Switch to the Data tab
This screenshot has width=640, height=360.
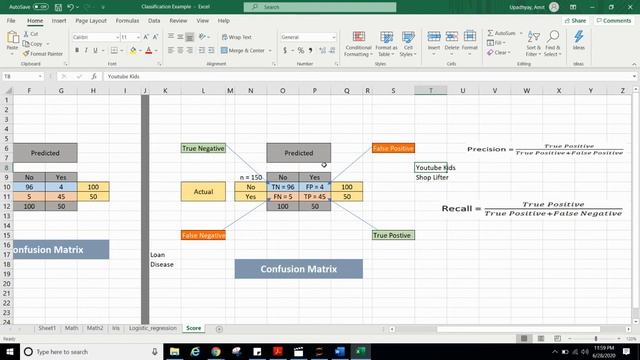point(154,20)
